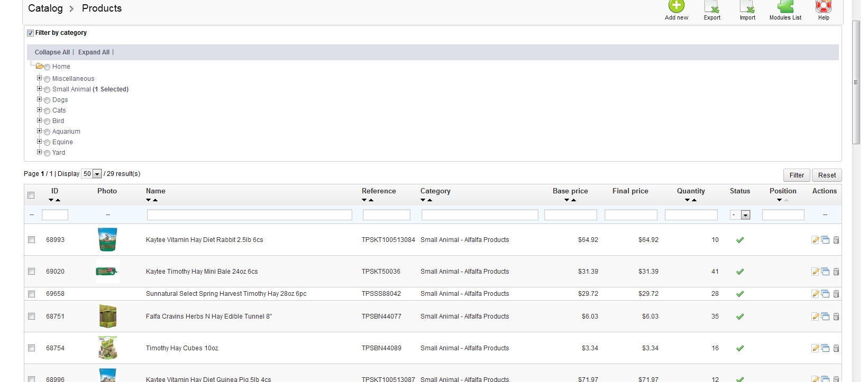This screenshot has height=382, width=868.
Task: Expand the Equine category node
Action: click(x=39, y=142)
